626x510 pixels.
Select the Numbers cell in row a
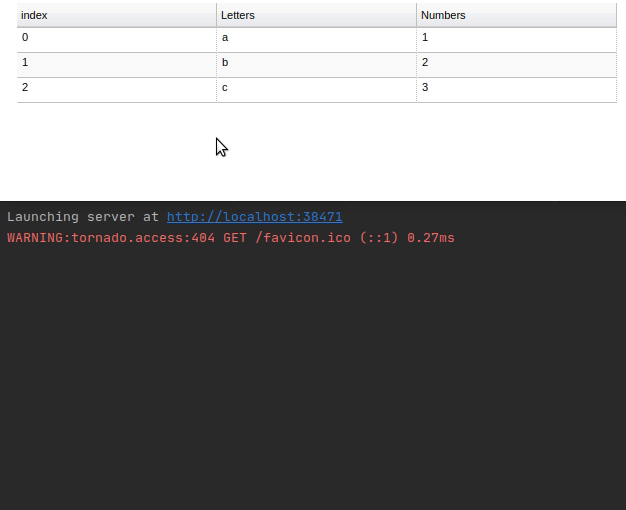[517, 40]
